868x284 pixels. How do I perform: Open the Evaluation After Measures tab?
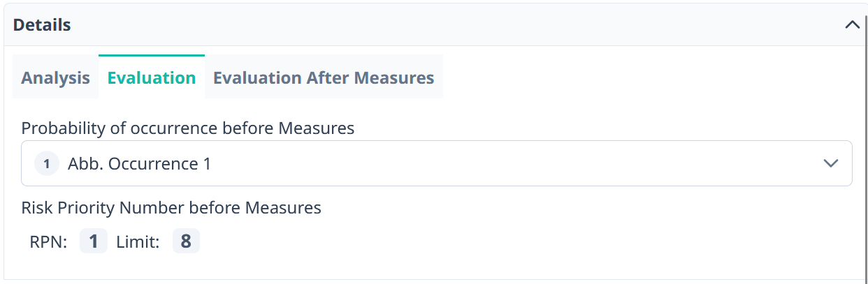pos(324,77)
